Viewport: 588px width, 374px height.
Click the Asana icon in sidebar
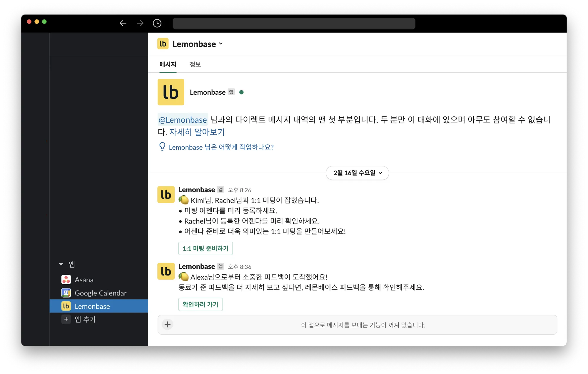66,280
